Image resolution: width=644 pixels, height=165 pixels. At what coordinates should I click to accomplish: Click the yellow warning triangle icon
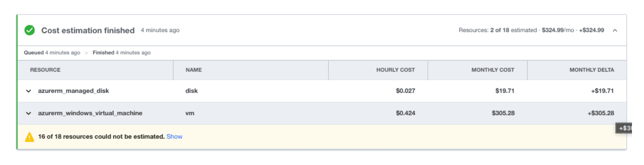[x=30, y=137]
